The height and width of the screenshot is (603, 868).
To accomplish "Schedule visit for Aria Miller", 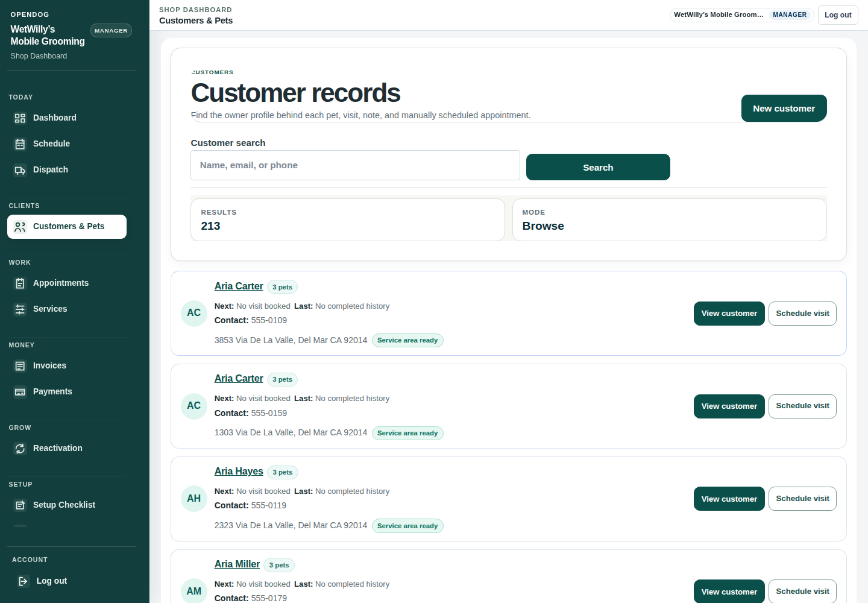I will (x=802, y=592).
